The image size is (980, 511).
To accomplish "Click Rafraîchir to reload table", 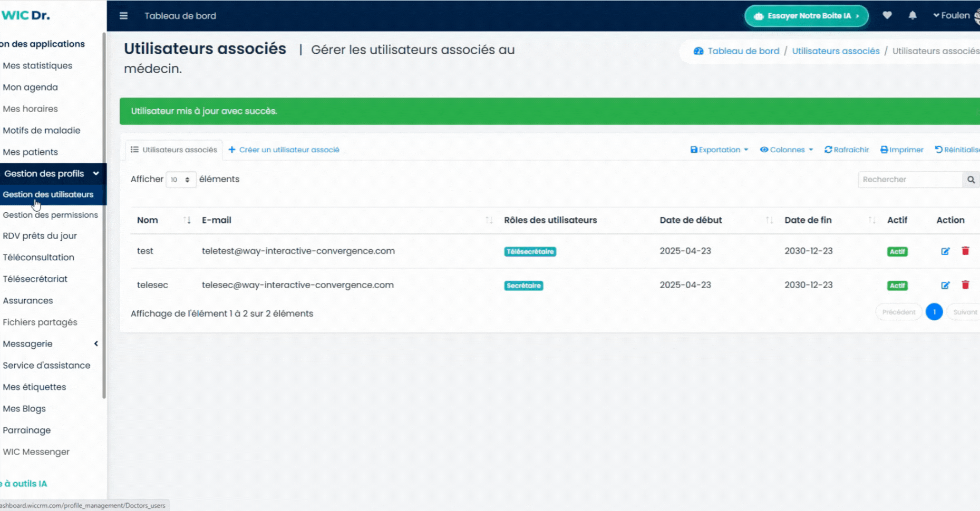I will pos(847,150).
